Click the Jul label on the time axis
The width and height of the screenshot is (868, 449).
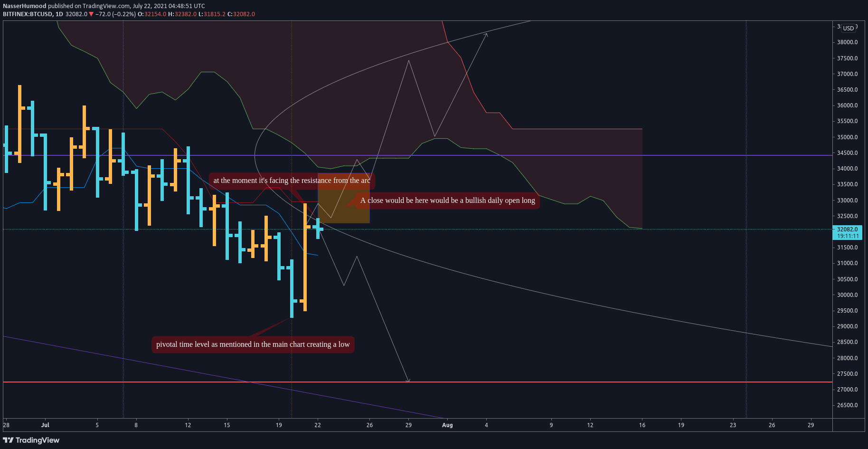click(45, 425)
